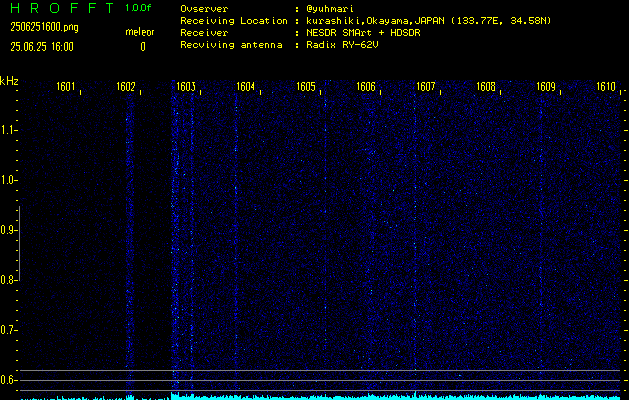
Task: Click the 1606 time axis label
Action: point(366,86)
